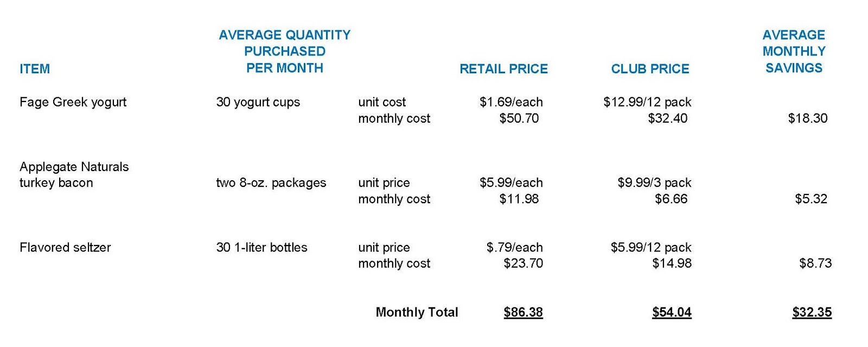Click the AVERAGE QUANTITY PURCHASED PER MONTH header
The image size is (868, 347).
pyautogui.click(x=284, y=52)
